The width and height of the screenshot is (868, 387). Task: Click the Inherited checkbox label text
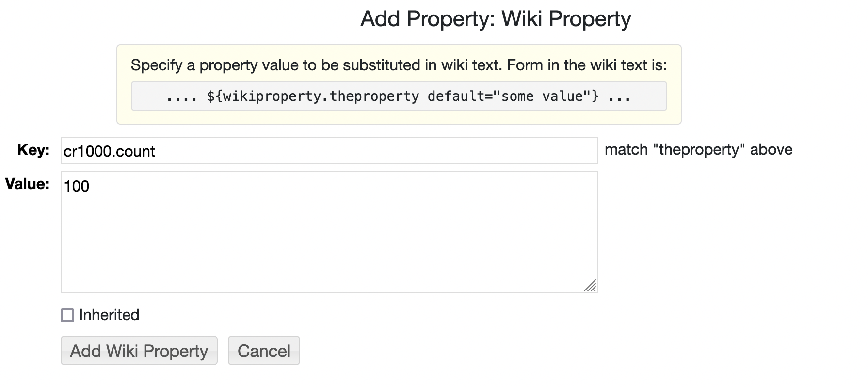109,315
